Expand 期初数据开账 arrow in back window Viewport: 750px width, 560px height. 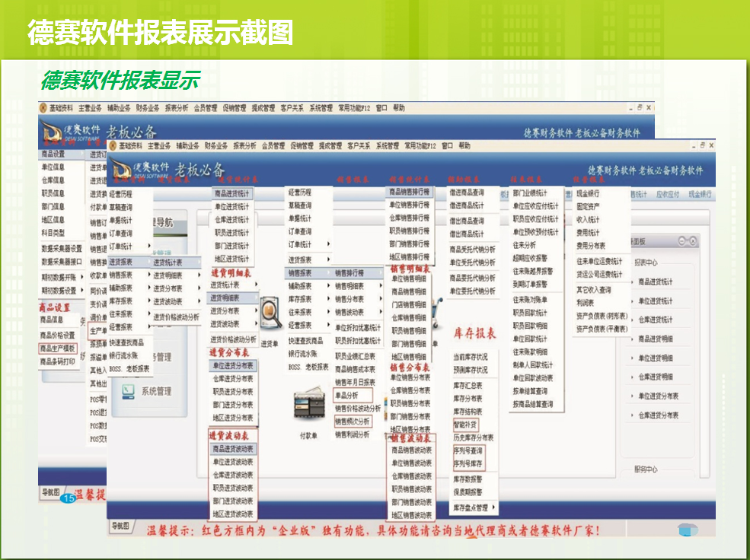pyautogui.click(x=82, y=277)
